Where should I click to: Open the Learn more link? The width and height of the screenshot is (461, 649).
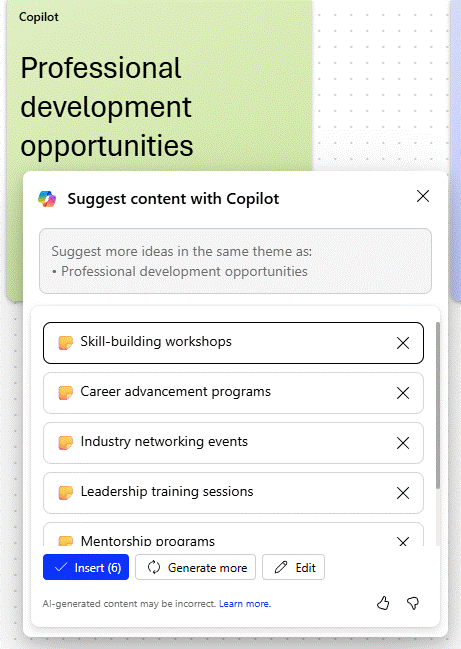(x=245, y=604)
